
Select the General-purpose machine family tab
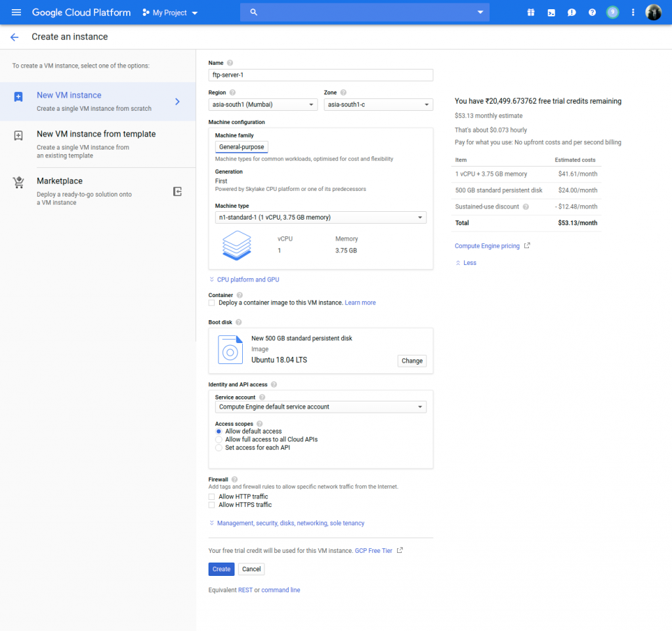241,147
